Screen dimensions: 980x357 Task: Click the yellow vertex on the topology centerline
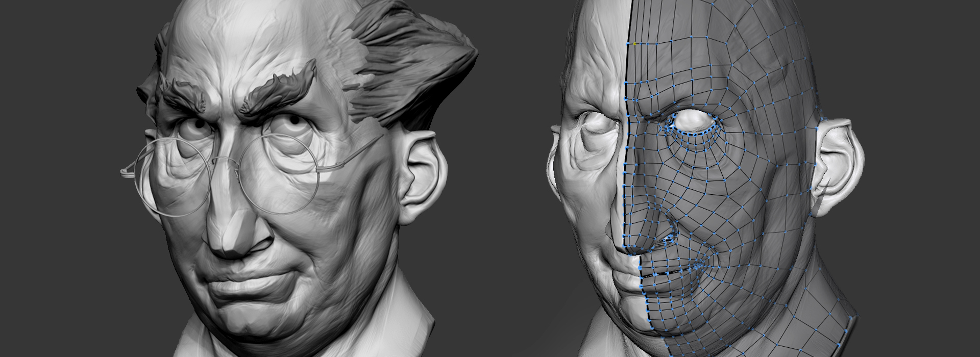(x=635, y=44)
